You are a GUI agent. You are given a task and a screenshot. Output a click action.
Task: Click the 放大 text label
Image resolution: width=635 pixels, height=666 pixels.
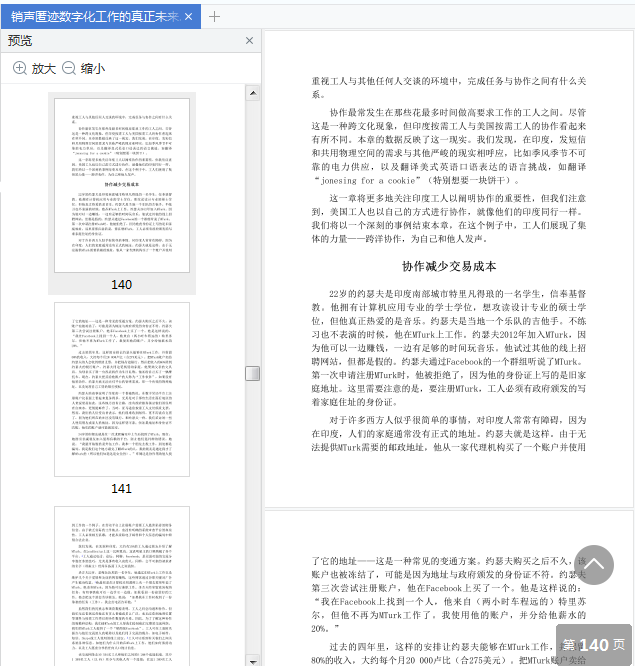tap(44, 68)
